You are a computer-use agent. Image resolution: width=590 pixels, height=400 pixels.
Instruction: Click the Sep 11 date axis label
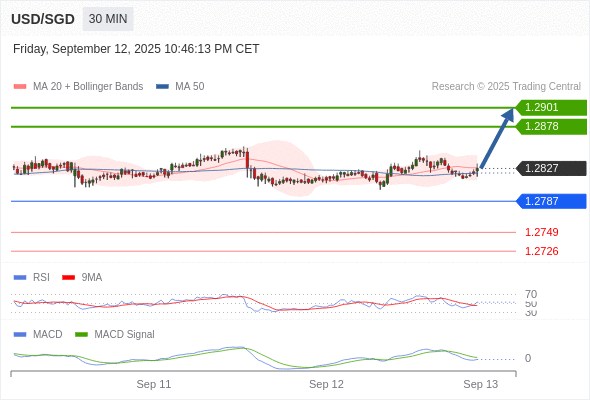tap(154, 384)
